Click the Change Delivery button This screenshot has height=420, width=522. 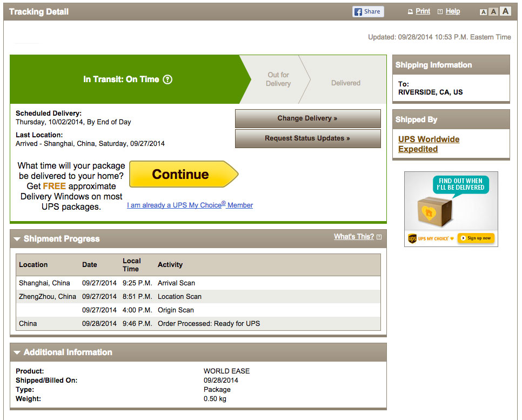(x=307, y=118)
